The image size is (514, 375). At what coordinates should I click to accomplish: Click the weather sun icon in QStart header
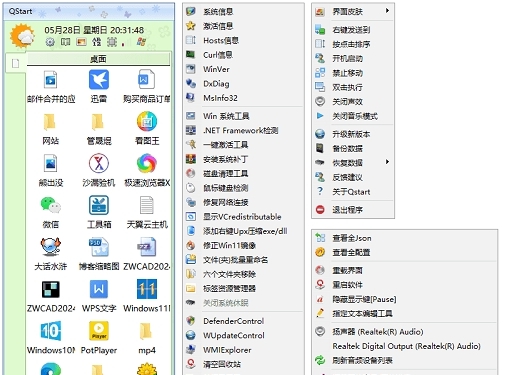(x=22, y=36)
